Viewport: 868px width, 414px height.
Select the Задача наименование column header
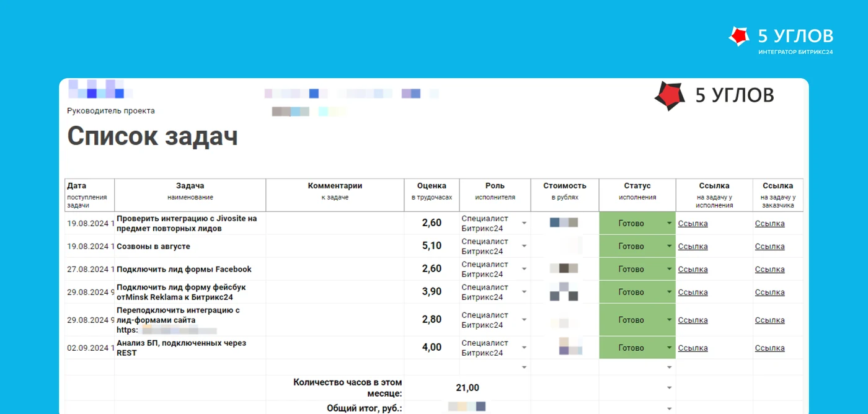click(x=190, y=195)
